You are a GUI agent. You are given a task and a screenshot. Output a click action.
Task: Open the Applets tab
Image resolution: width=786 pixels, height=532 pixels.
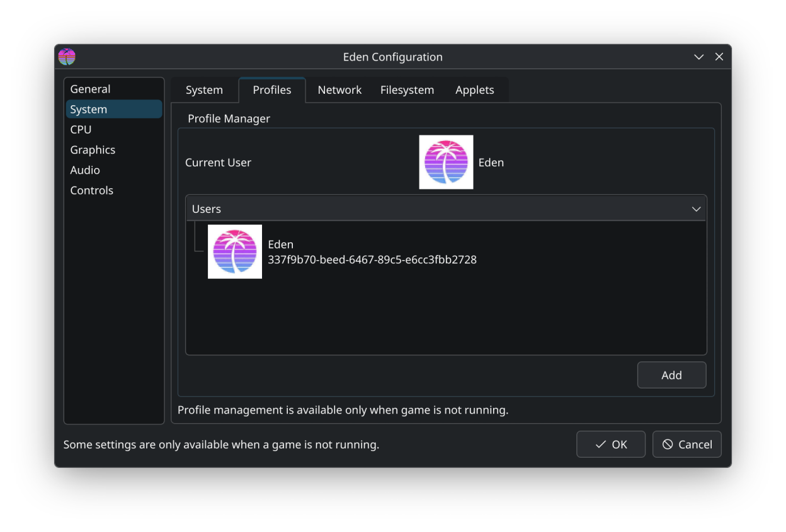pyautogui.click(x=475, y=90)
